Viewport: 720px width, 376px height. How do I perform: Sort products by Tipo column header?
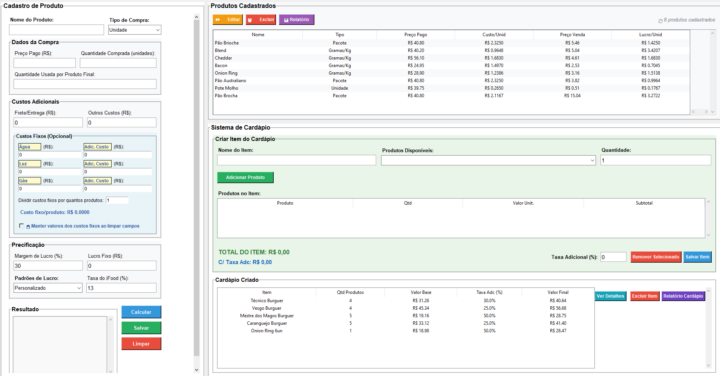(340, 34)
